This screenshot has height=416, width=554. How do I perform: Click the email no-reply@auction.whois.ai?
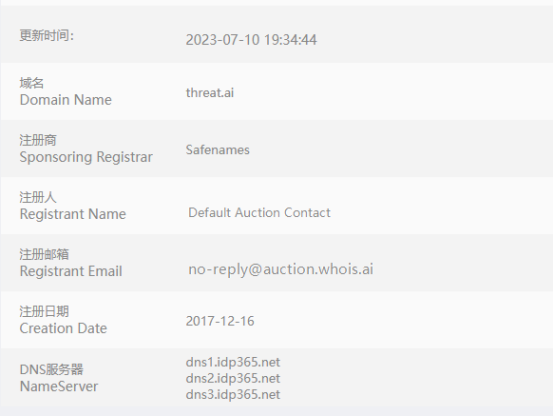pos(281,269)
